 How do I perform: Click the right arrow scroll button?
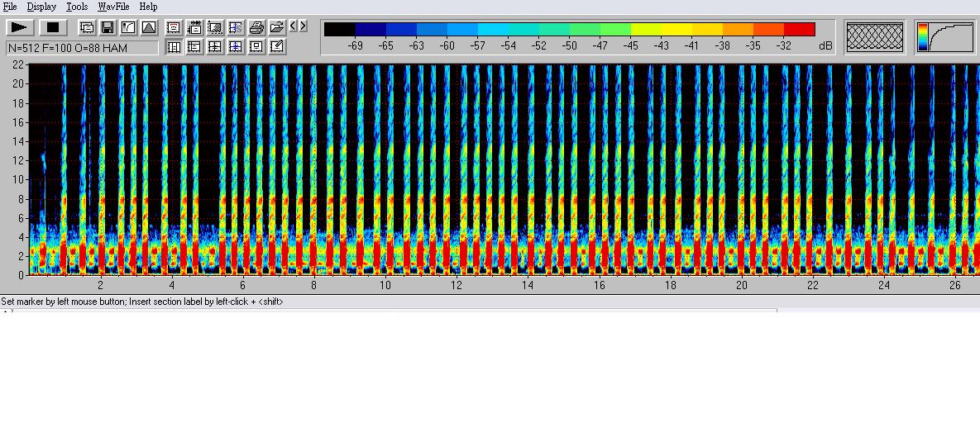click(x=304, y=26)
